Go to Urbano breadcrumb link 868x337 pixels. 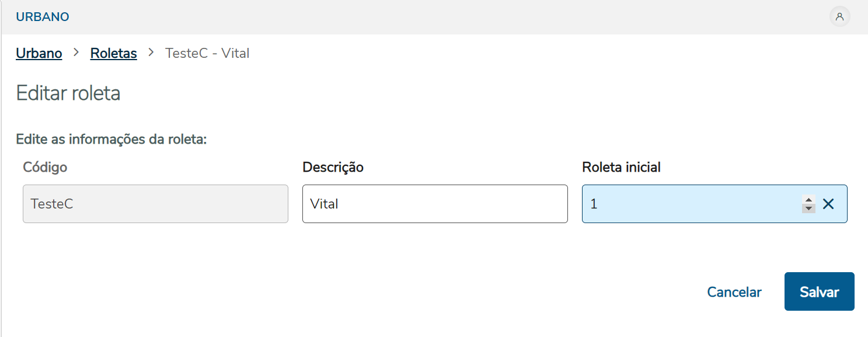click(39, 53)
